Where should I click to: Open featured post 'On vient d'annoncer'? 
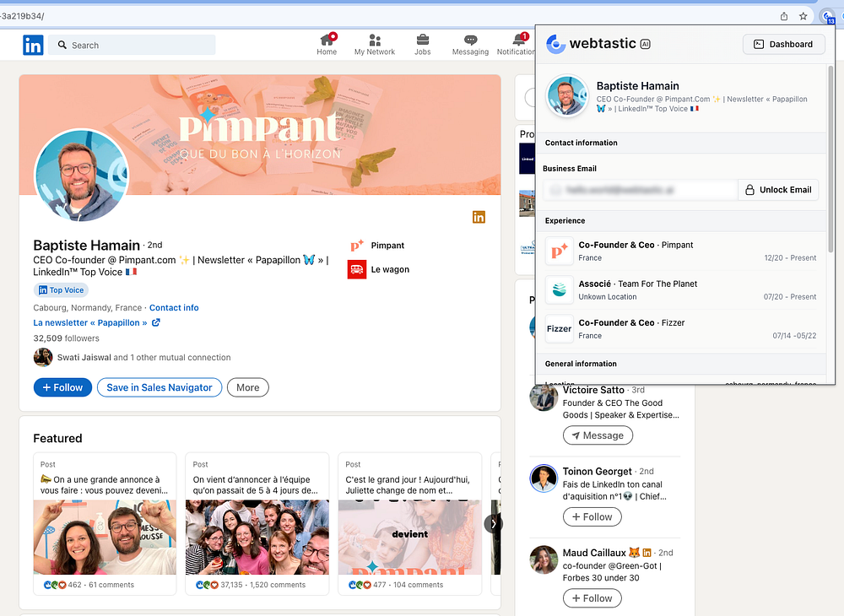[257, 523]
